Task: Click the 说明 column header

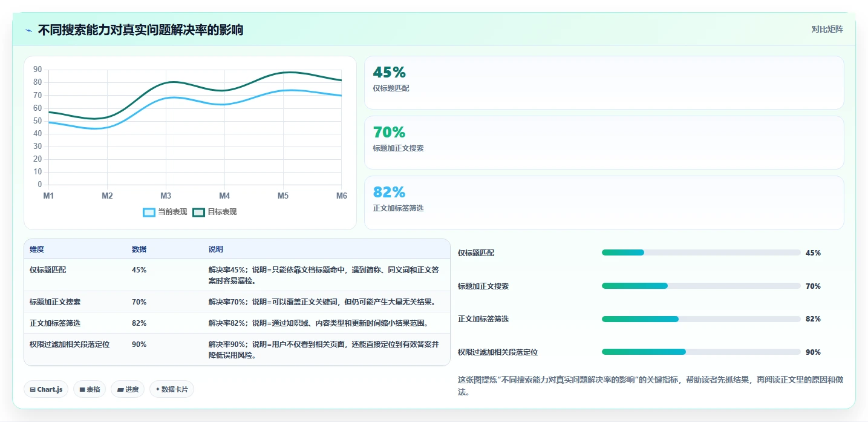Action: (x=216, y=249)
